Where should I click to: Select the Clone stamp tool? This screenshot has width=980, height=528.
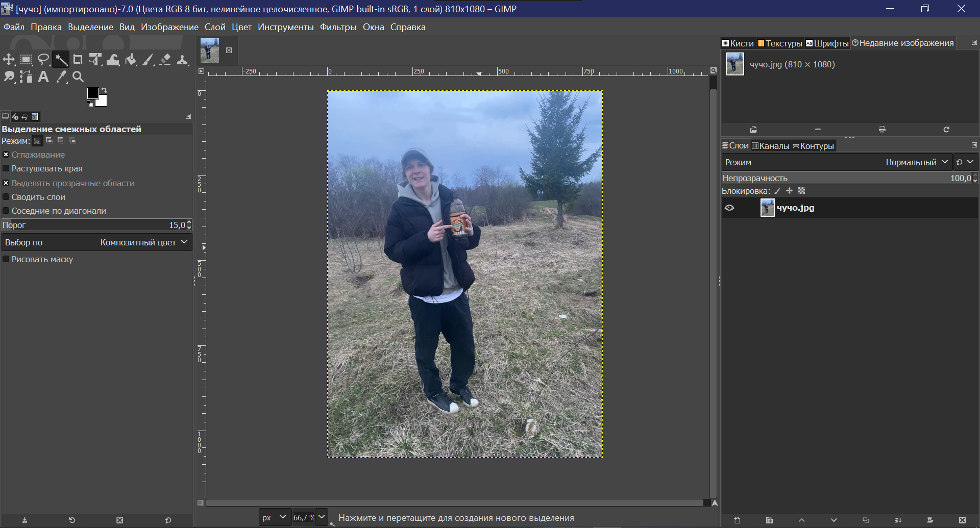[x=182, y=60]
